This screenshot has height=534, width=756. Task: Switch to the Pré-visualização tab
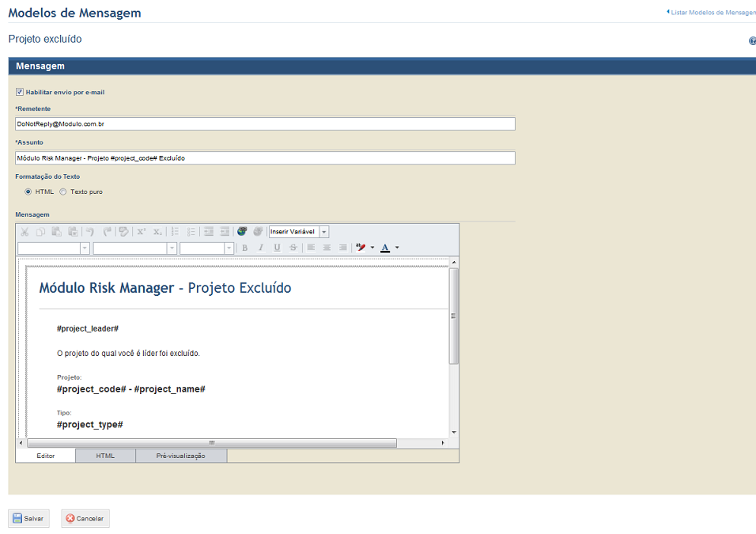[181, 456]
